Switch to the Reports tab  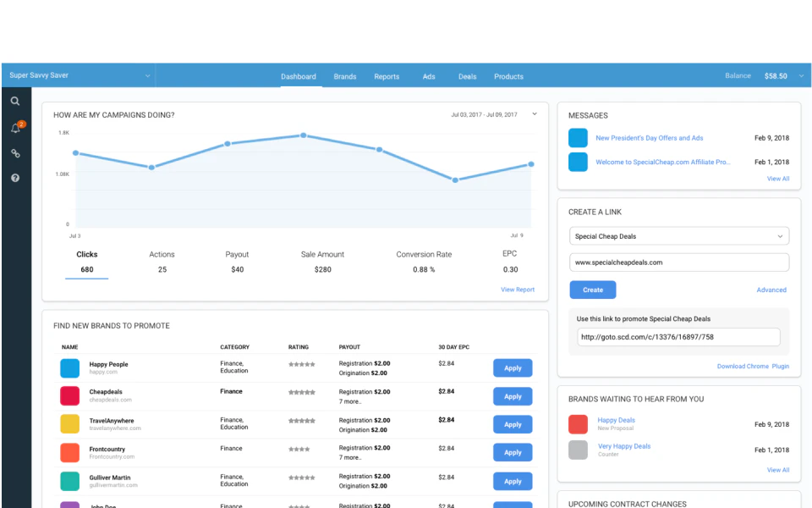[x=387, y=76]
